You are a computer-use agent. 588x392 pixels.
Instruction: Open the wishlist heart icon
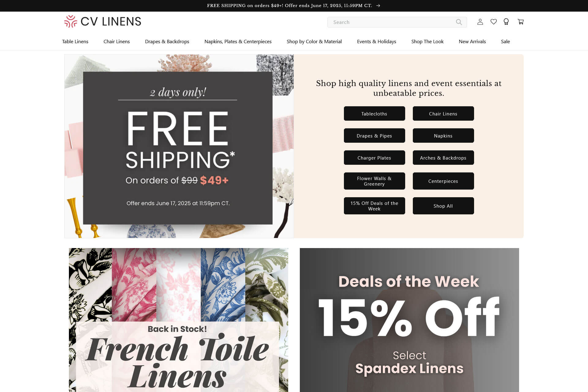click(x=493, y=22)
